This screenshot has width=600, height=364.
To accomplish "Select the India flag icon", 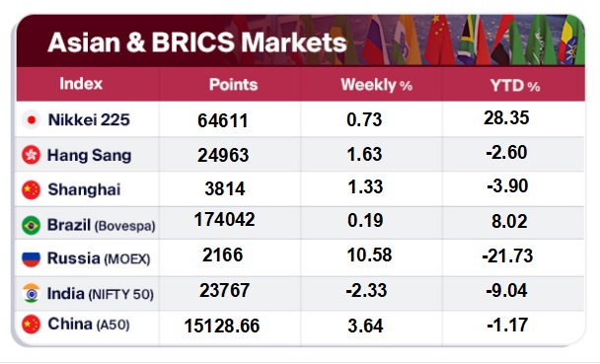I will pyautogui.click(x=31, y=294).
